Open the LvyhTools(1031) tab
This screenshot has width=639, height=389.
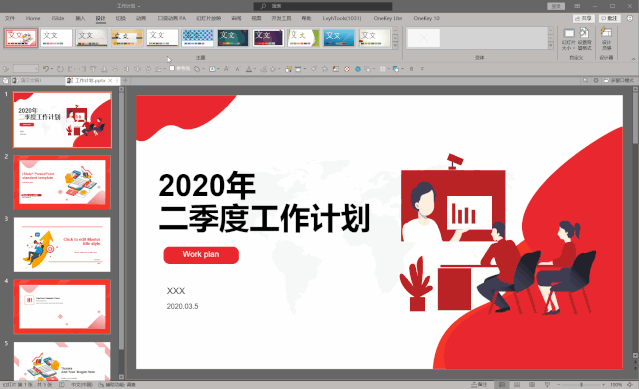point(342,18)
